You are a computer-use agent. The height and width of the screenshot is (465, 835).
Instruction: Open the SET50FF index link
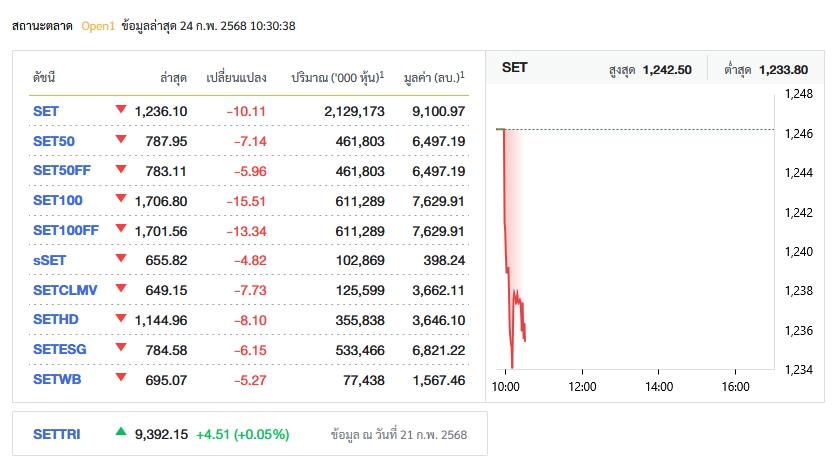[62, 170]
